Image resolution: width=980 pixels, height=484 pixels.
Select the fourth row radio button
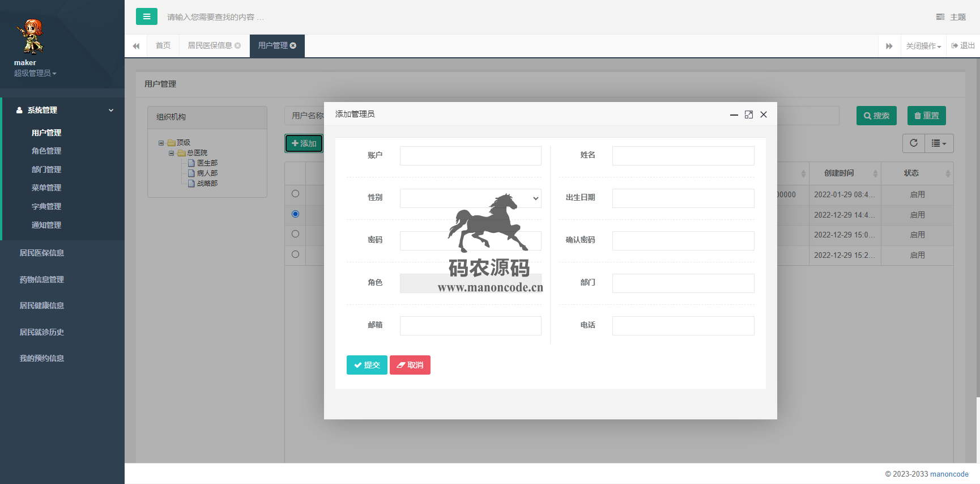coord(295,254)
